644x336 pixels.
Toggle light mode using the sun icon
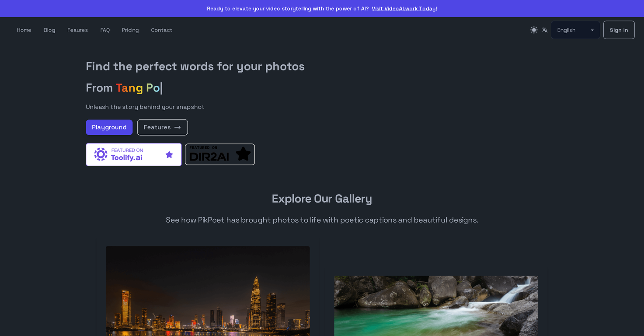pos(534,30)
